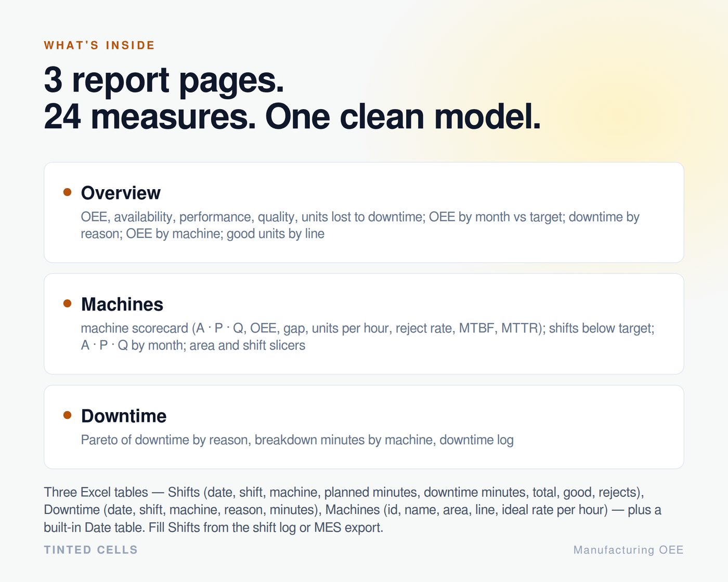Select the Downtime heading

pyautogui.click(x=124, y=416)
